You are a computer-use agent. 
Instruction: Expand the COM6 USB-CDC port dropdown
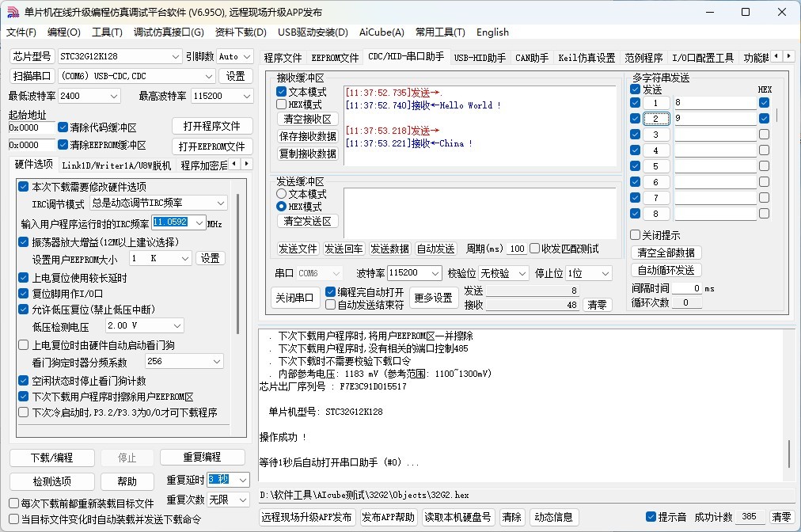coord(208,76)
